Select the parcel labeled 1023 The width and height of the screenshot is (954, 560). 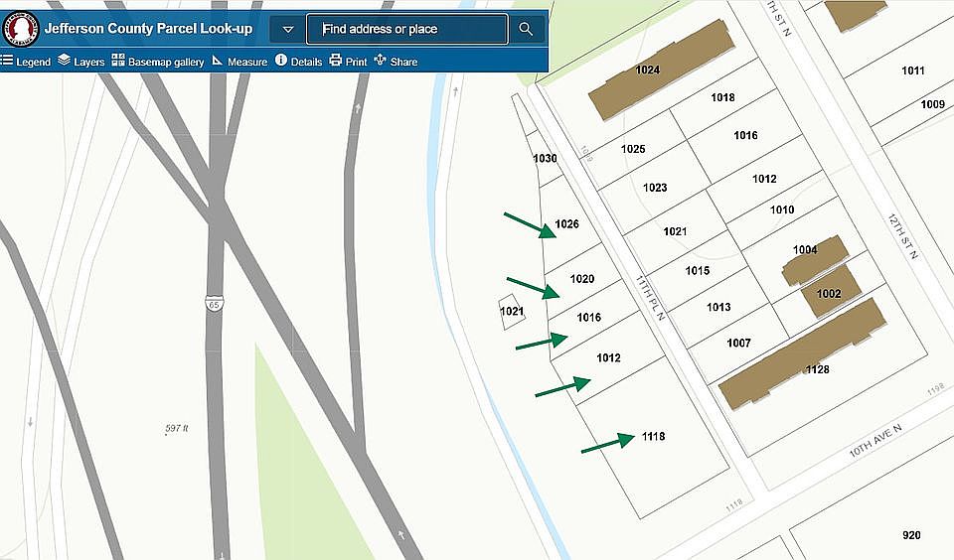click(x=655, y=188)
